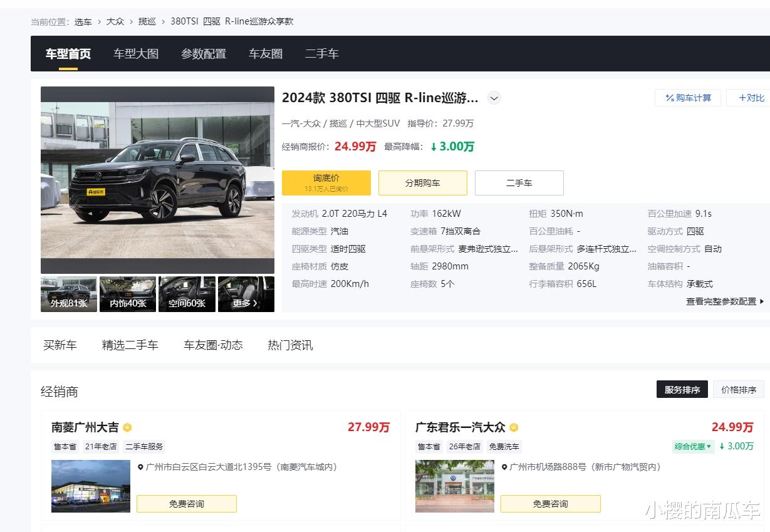Open 广东君乐一汽大众 dealer storefront photo

[455, 486]
